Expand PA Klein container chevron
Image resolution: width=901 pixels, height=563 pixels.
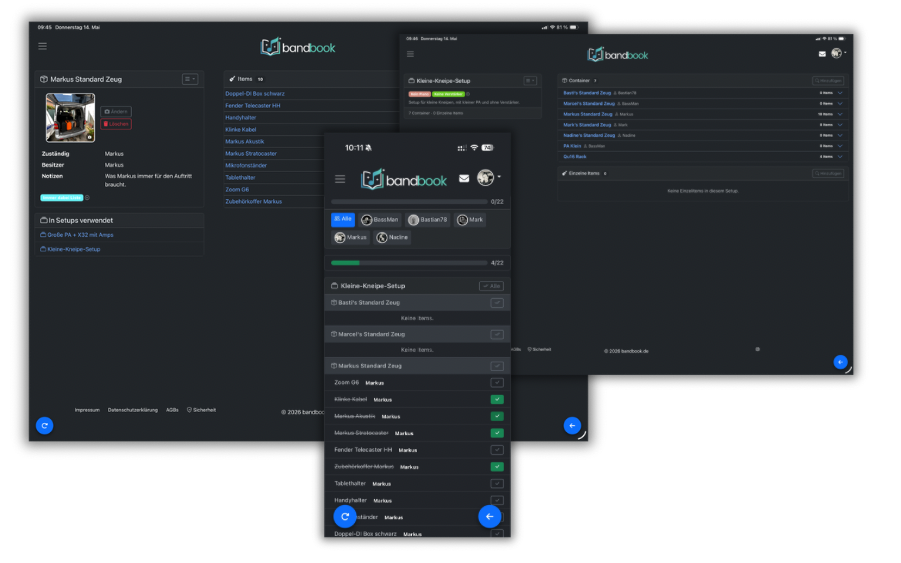(840, 146)
